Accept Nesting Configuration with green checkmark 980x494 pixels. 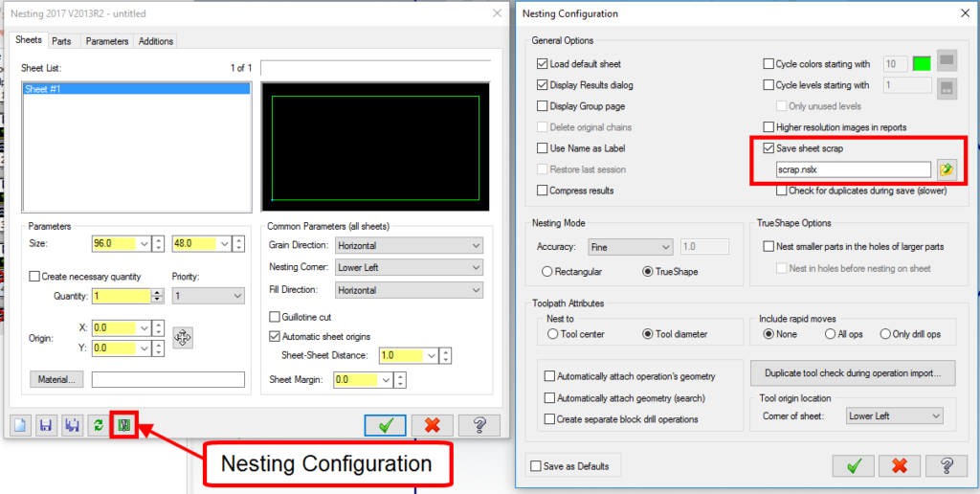click(x=853, y=465)
